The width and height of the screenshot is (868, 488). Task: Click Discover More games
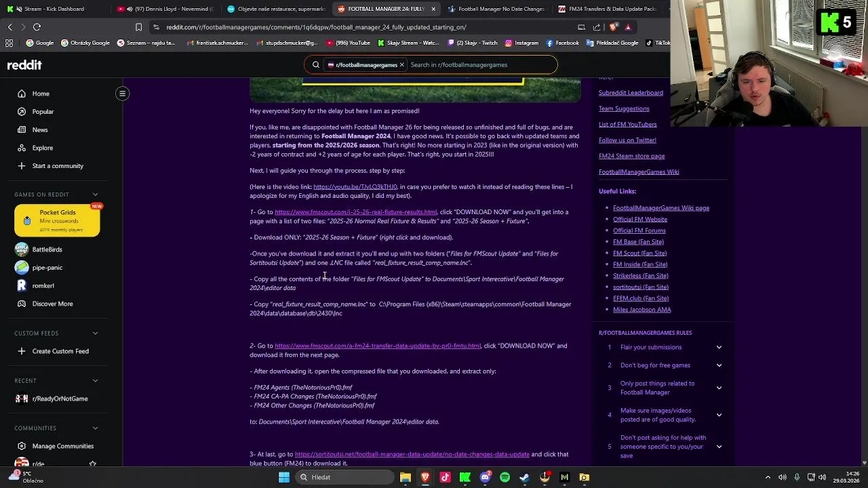[x=52, y=304]
